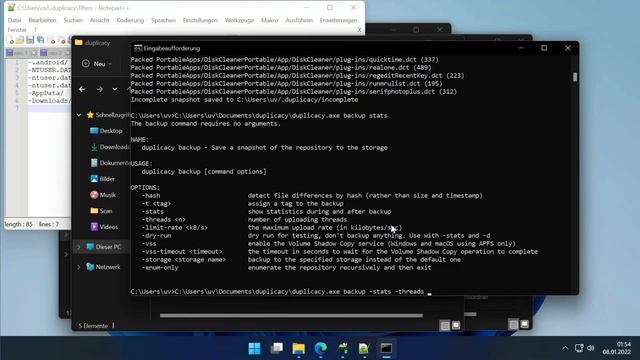640x360 pixels.
Task: Open the Werkzeuge menu in Notepad++
Action: [x=239, y=20]
